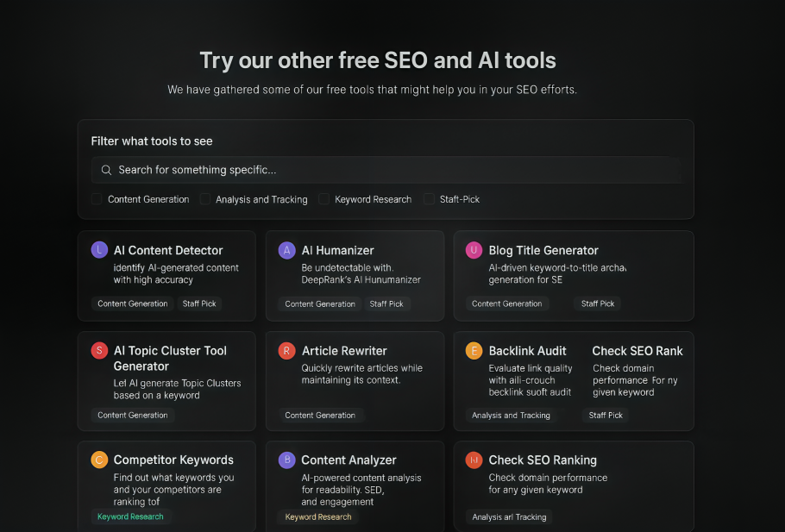
Task: Click the AI Content Detector purple icon
Action: tap(99, 250)
